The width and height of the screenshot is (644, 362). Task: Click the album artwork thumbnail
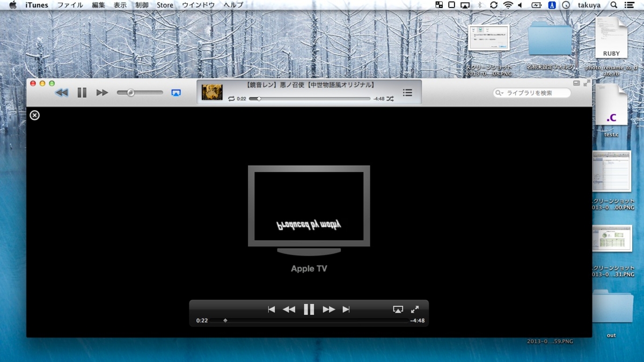click(x=212, y=92)
